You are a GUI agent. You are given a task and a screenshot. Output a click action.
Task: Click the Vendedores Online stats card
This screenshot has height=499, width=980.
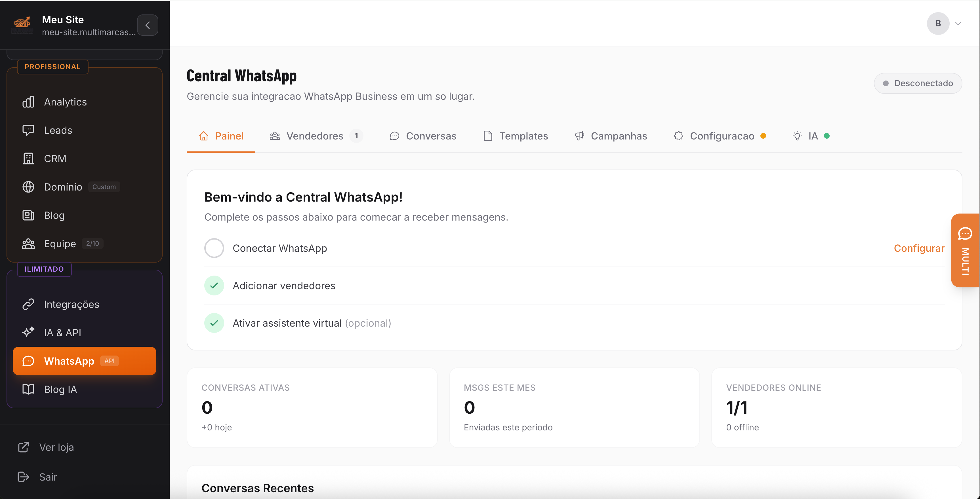coord(837,407)
